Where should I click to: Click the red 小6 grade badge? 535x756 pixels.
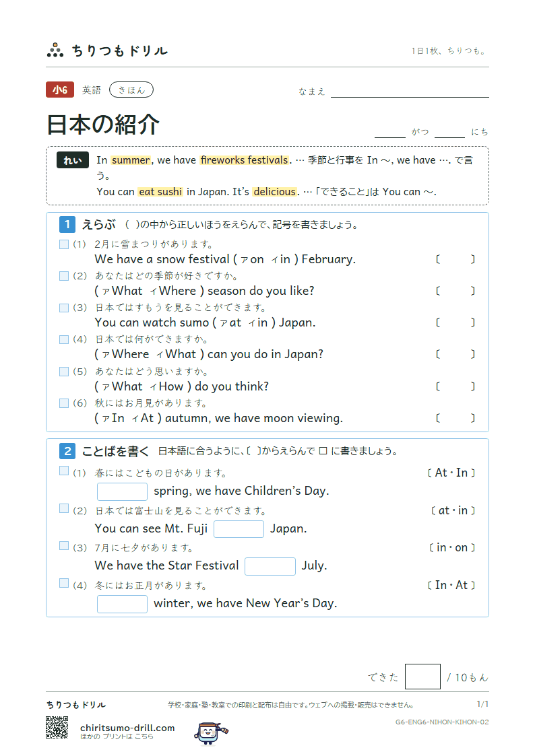click(60, 90)
